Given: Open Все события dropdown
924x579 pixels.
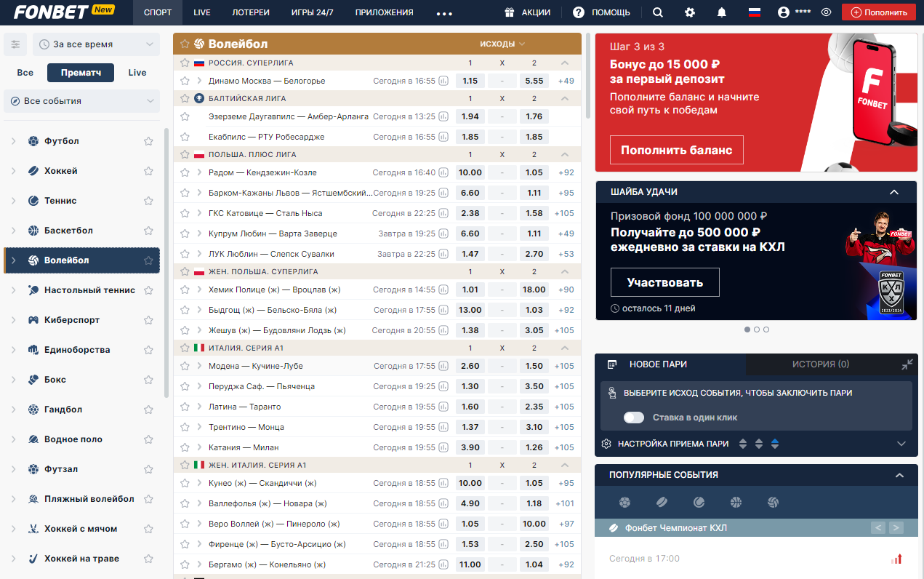Looking at the screenshot, I should 81,101.
